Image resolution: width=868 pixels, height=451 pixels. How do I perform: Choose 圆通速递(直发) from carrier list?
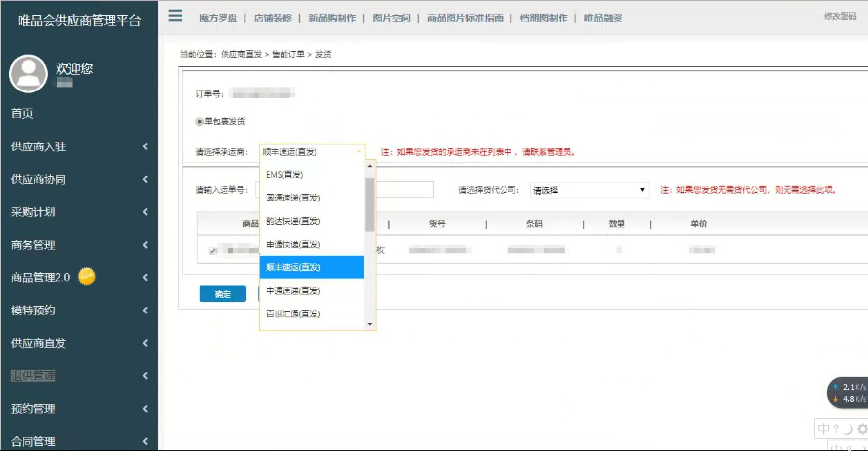coord(312,198)
